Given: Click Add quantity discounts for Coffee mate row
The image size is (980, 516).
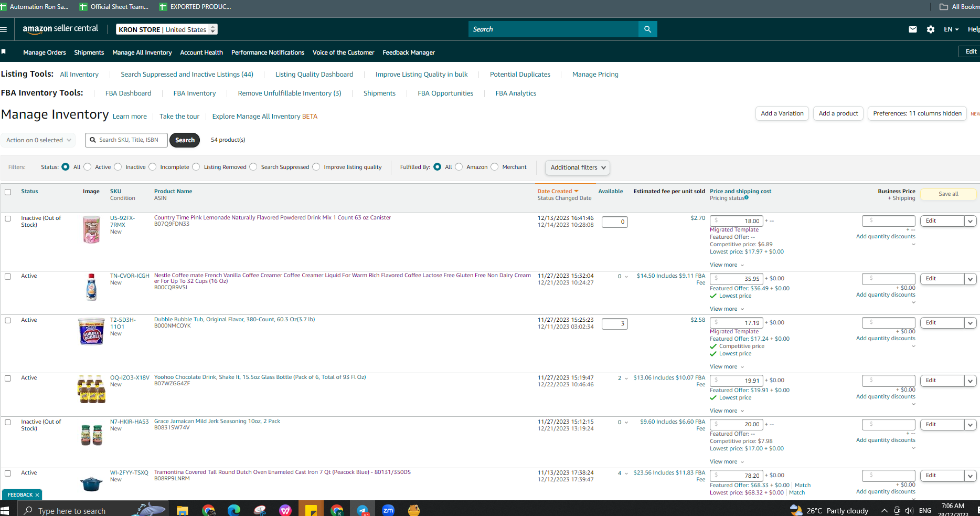Looking at the screenshot, I should click(886, 294).
